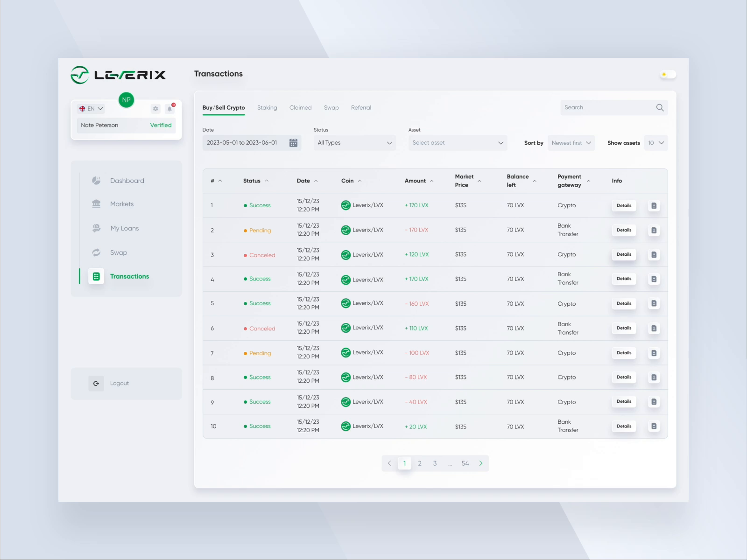
Task: Download receipt for transaction 5
Action: pos(654,304)
